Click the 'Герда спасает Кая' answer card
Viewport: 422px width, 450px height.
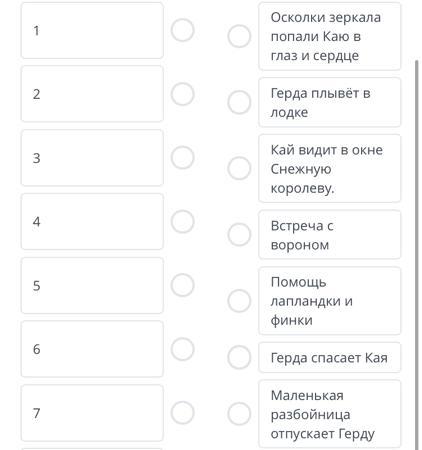coord(330,357)
